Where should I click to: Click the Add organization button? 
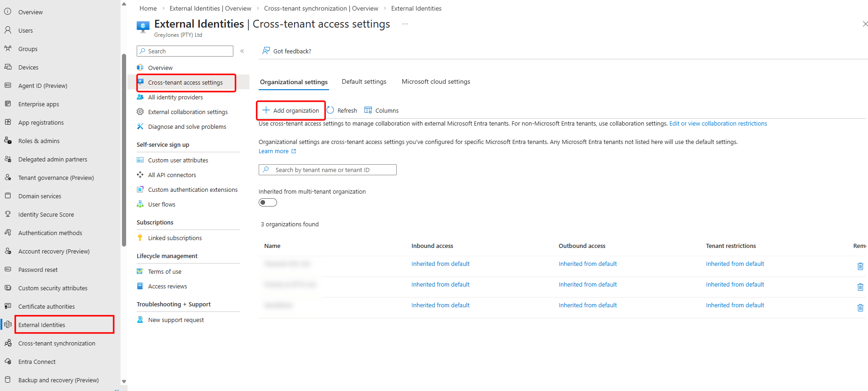click(291, 110)
